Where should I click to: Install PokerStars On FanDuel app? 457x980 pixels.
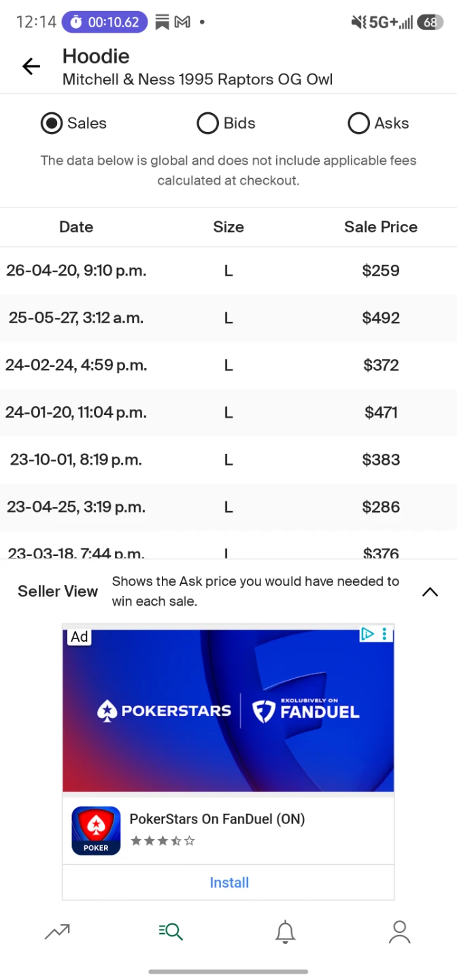[229, 883]
